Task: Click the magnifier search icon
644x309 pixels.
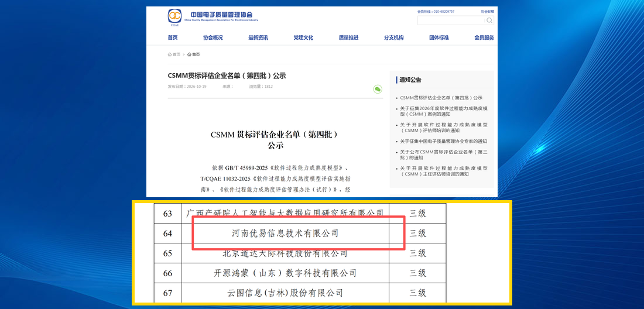Action: point(489,20)
